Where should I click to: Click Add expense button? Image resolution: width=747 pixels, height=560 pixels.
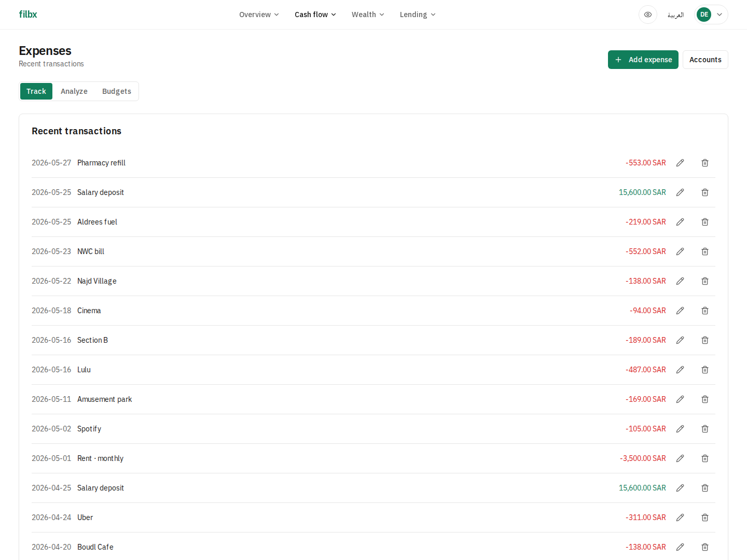(x=643, y=60)
